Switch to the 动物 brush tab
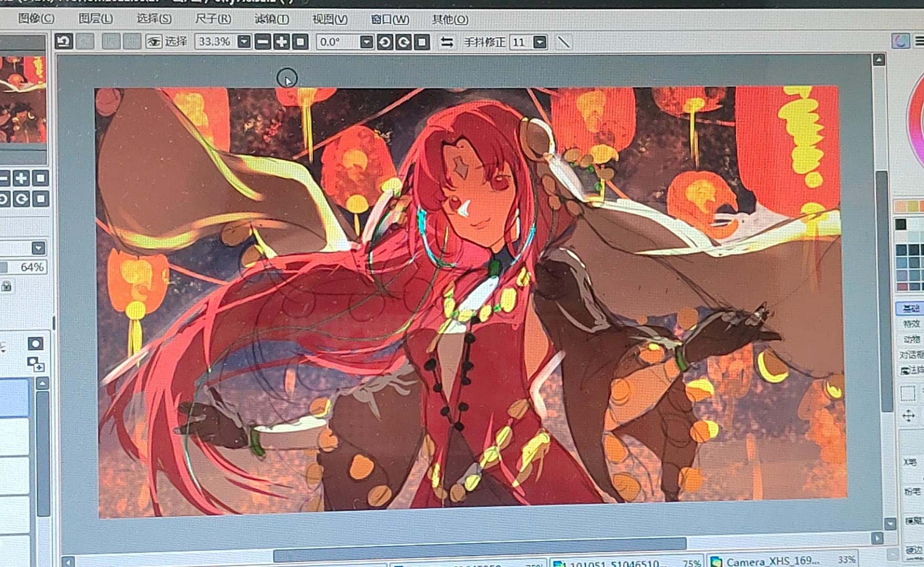The height and width of the screenshot is (567, 924). coord(911,339)
